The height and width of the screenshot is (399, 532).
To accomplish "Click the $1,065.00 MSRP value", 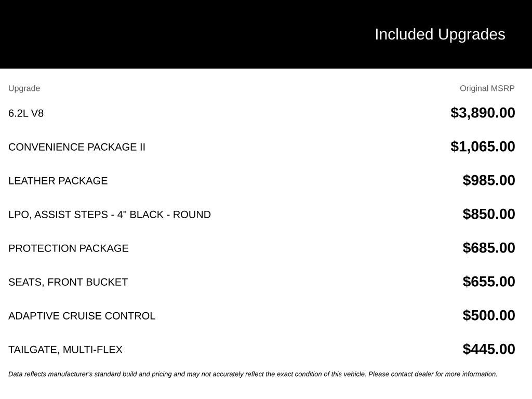I will pos(483,147).
